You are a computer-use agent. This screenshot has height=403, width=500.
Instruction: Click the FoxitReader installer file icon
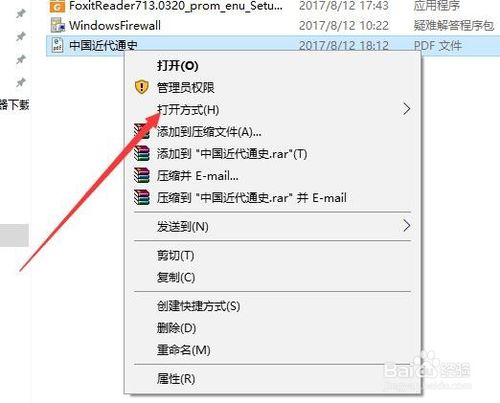pos(57,6)
